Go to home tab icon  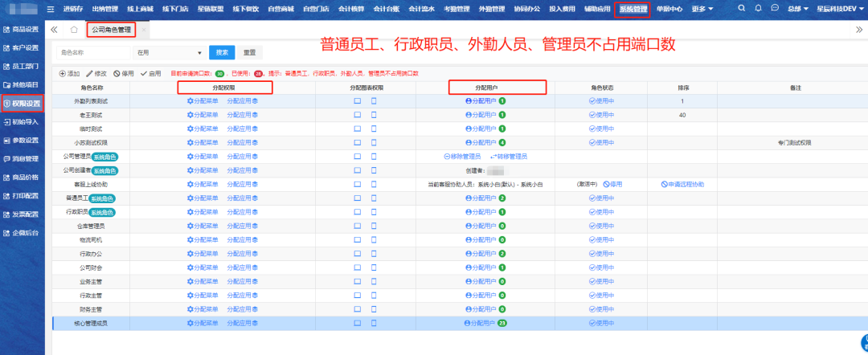click(x=74, y=29)
